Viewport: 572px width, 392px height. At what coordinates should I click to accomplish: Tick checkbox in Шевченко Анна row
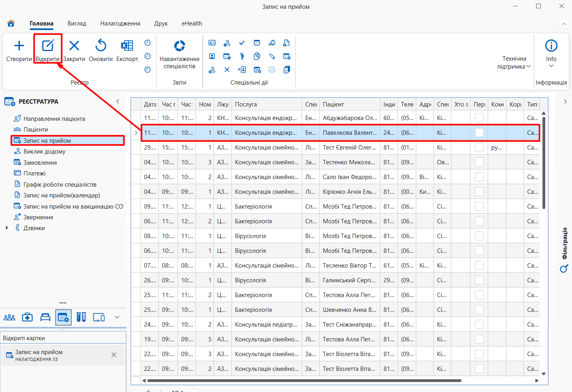(479, 309)
